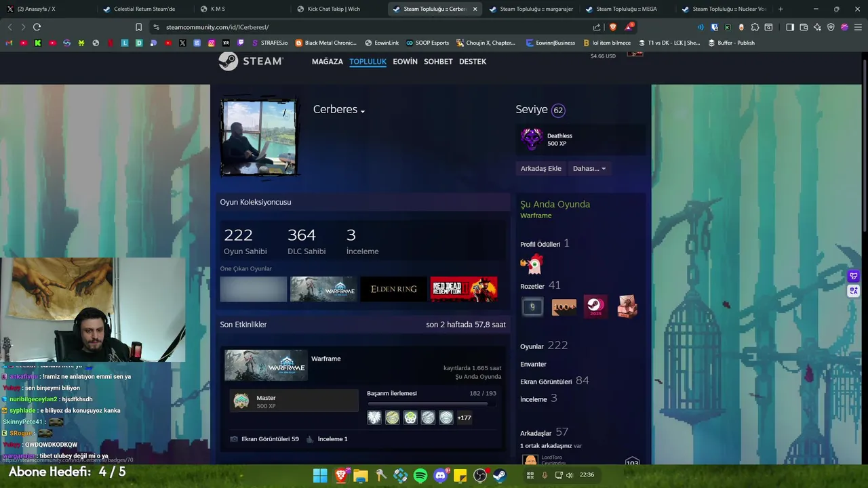Image resolution: width=868 pixels, height=488 pixels.
Task: Open the +177 remaining achievements counter
Action: 464,418
